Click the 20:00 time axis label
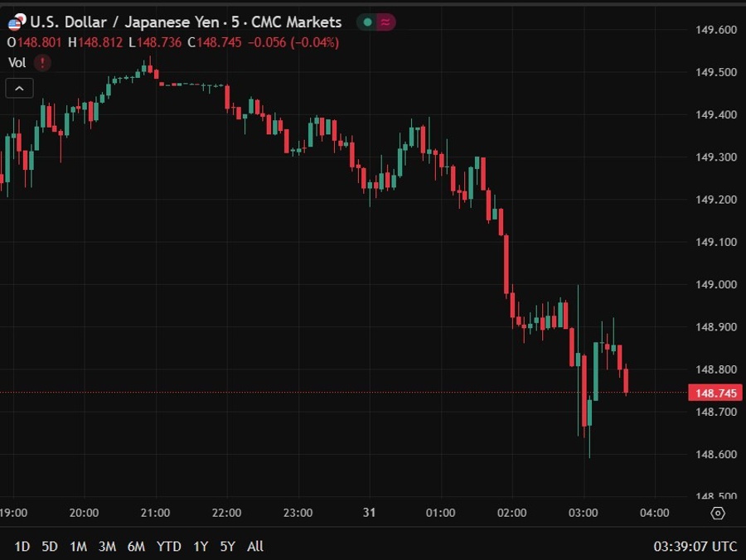Image resolution: width=746 pixels, height=560 pixels. tap(85, 513)
